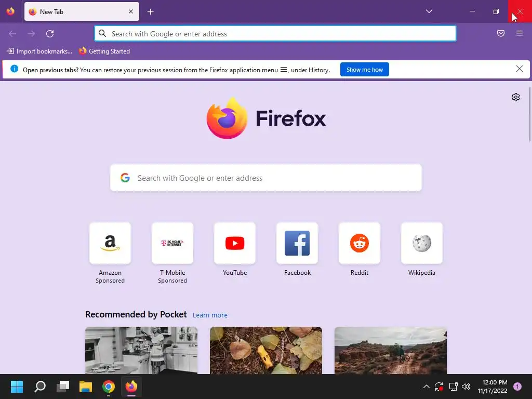
Task: Click Show me how button
Action: click(x=364, y=70)
